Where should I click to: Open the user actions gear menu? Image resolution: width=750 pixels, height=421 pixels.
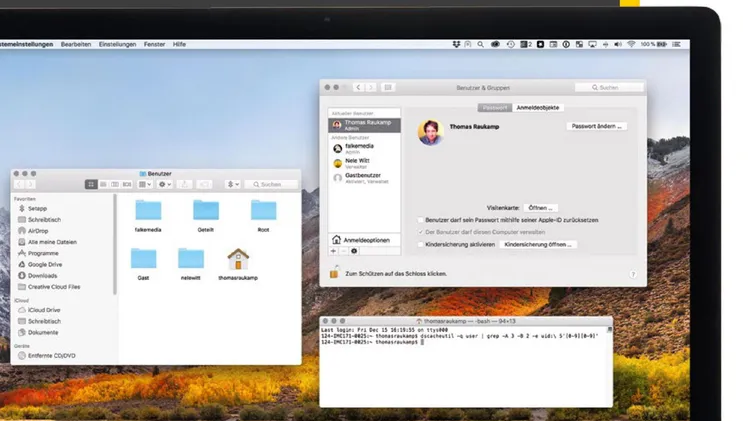point(354,251)
